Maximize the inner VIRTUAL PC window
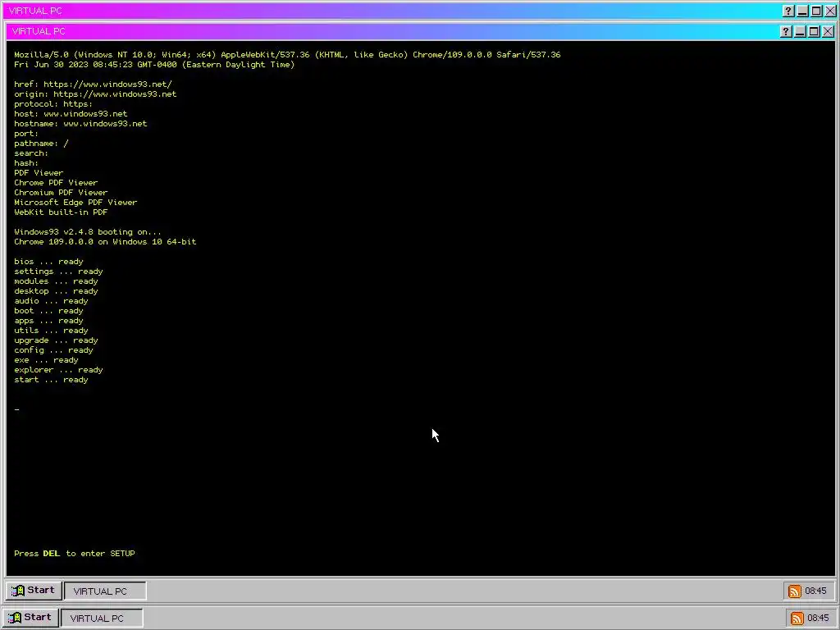 tap(814, 32)
